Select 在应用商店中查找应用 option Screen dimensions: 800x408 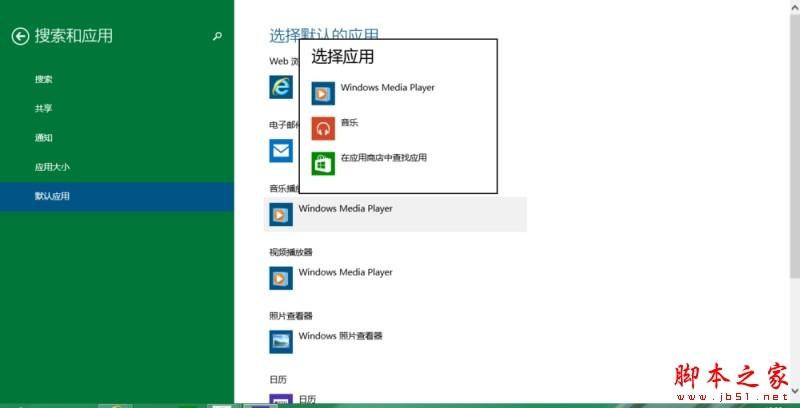click(x=384, y=158)
